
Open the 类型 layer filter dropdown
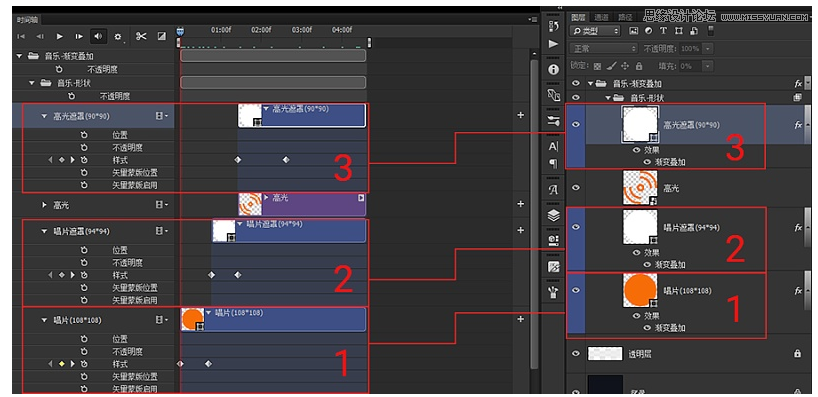595,31
